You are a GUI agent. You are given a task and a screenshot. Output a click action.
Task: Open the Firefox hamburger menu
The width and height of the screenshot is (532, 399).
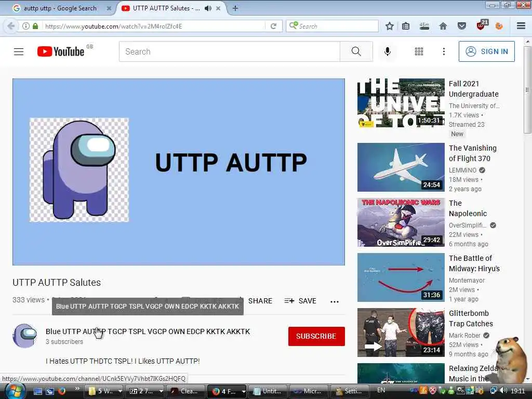521,26
